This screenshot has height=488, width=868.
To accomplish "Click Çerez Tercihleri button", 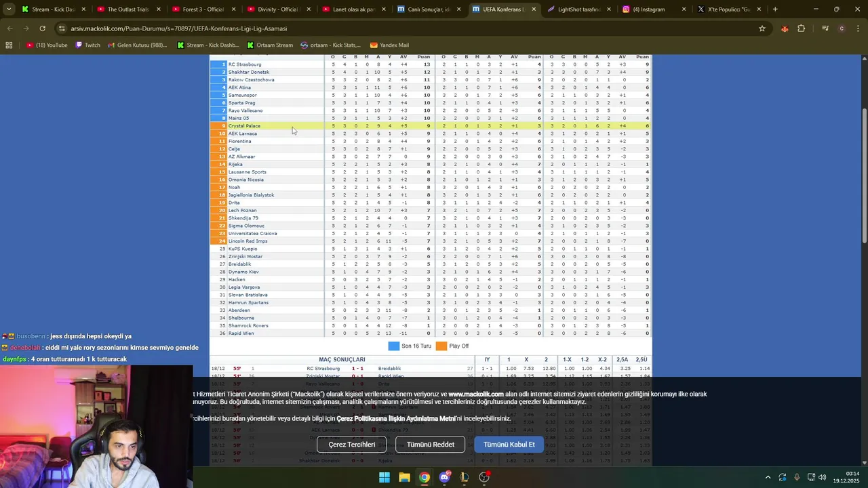I will tap(351, 445).
